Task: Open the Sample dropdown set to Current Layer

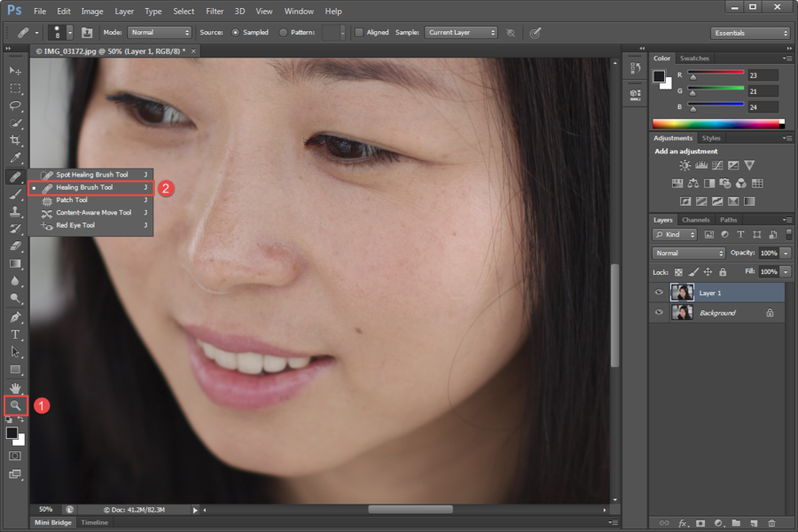Action: pyautogui.click(x=460, y=33)
